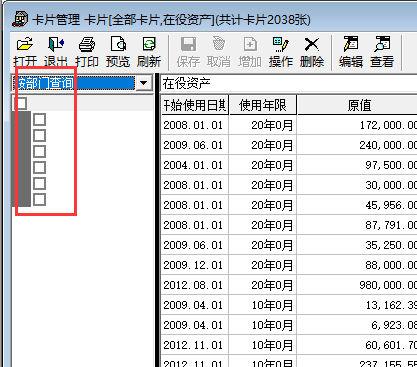Select the 30,000.00 value cell
The width and height of the screenshot is (417, 367).
(x=357, y=185)
